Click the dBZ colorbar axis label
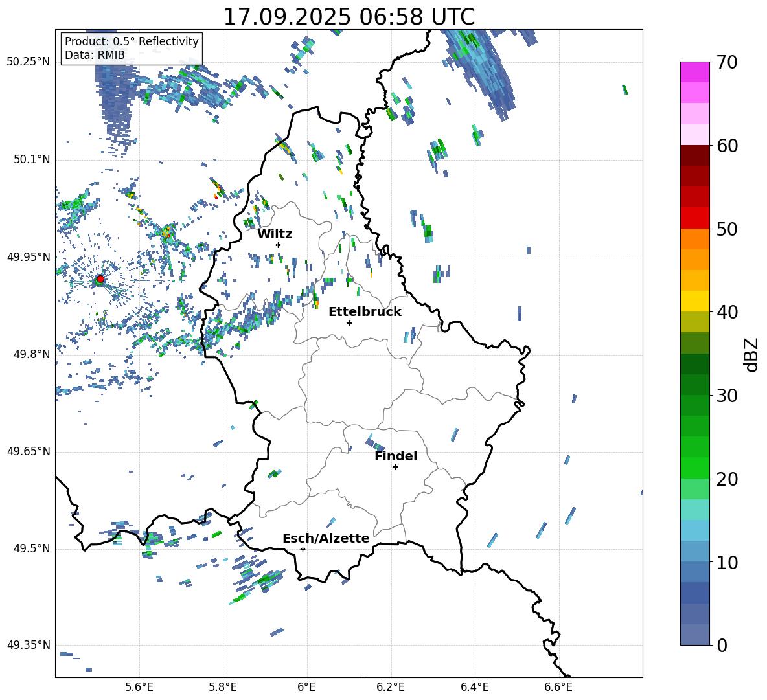767x700 pixels. click(751, 354)
